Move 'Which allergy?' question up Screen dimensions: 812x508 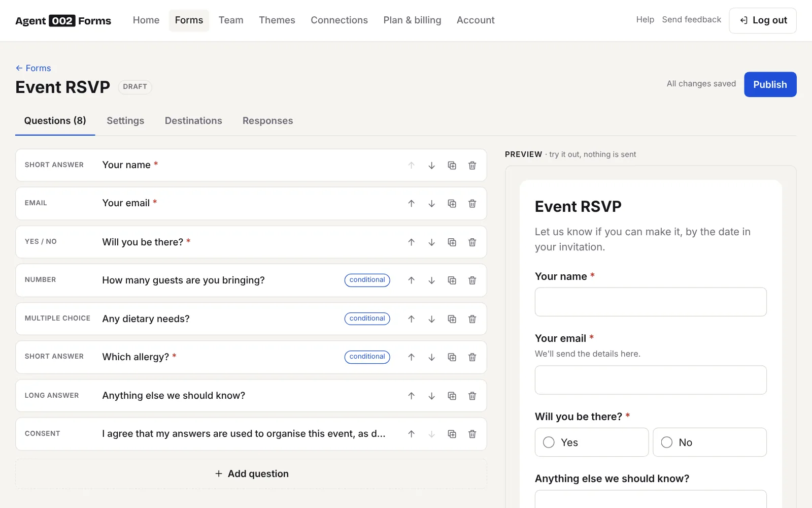411,357
